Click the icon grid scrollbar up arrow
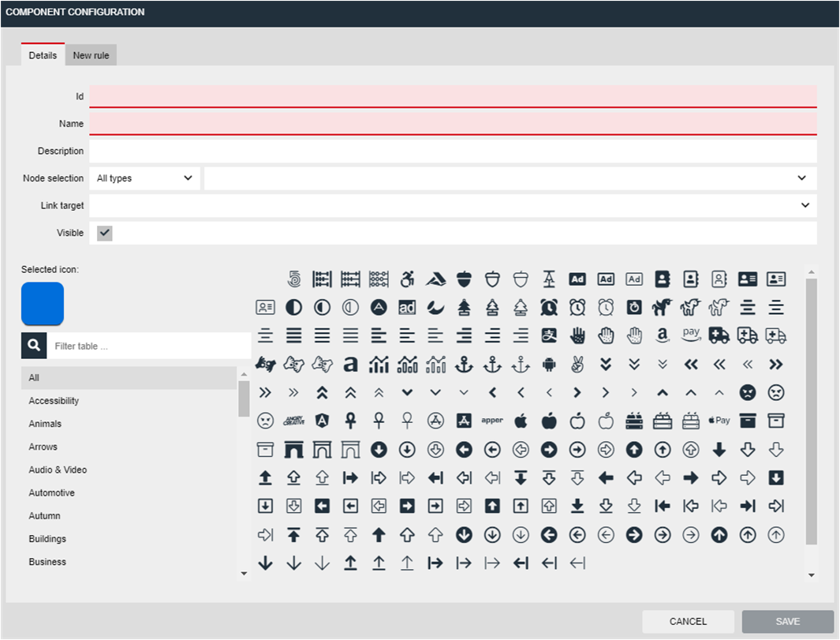This screenshot has height=640, width=840. [812, 272]
